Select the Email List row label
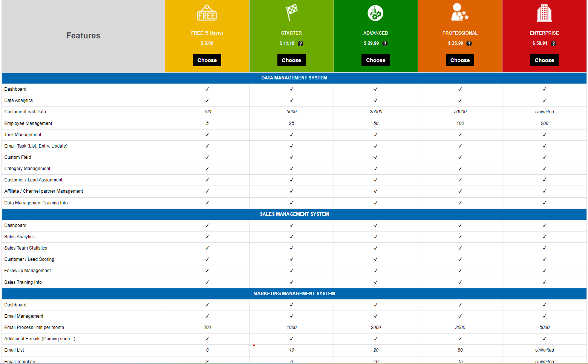This screenshot has width=588, height=364. click(14, 350)
